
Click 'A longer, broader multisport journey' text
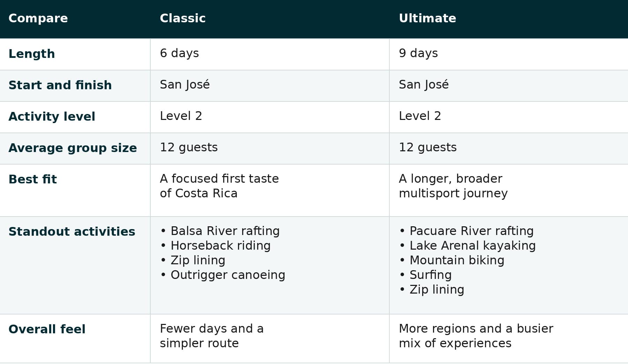point(453,186)
